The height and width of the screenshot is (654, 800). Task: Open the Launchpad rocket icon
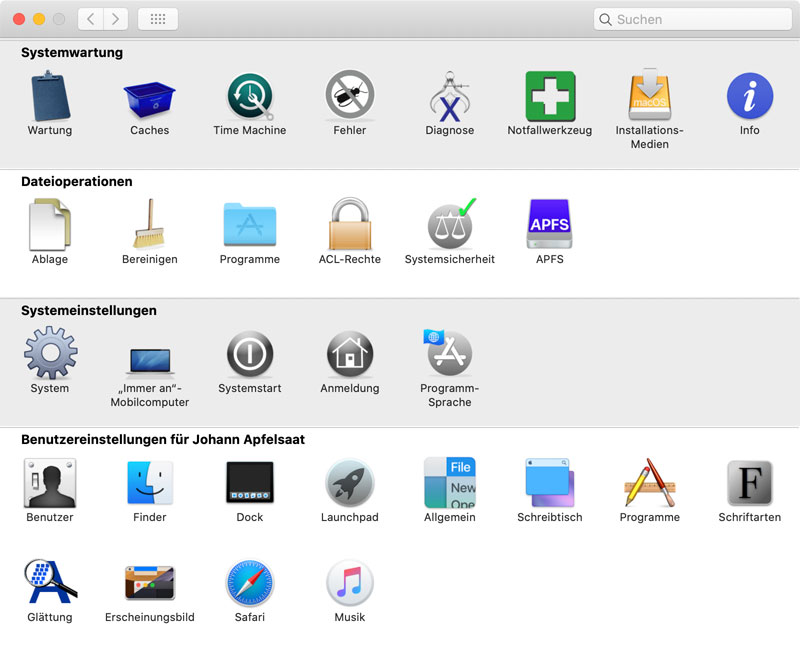[x=350, y=483]
